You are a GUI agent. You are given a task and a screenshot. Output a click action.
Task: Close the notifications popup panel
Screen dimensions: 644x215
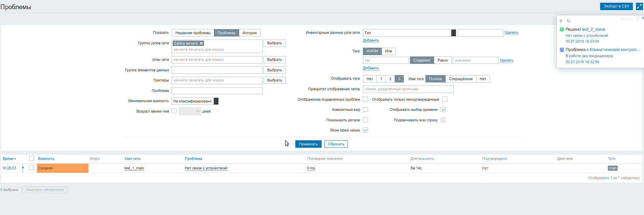(x=643, y=18)
